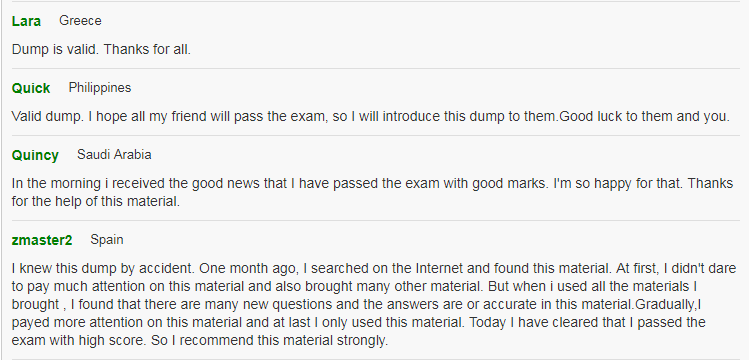The width and height of the screenshot is (749, 360).
Task: Select the Philippines country label
Action: coord(100,88)
